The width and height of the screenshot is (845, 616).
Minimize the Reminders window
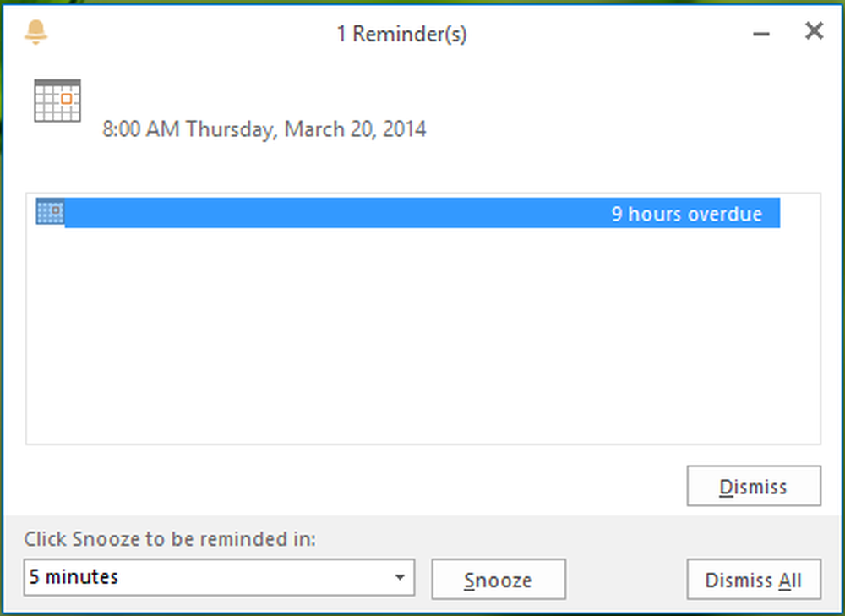click(761, 34)
